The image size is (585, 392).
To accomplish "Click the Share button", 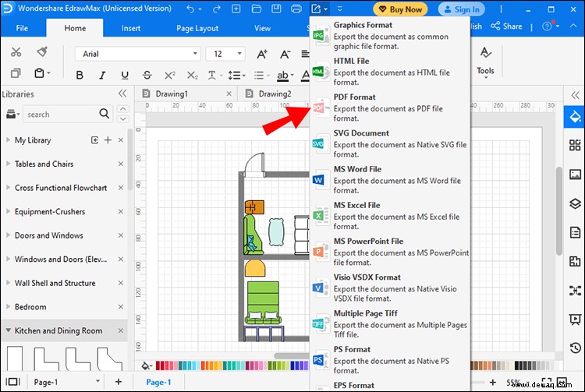I will (506, 26).
